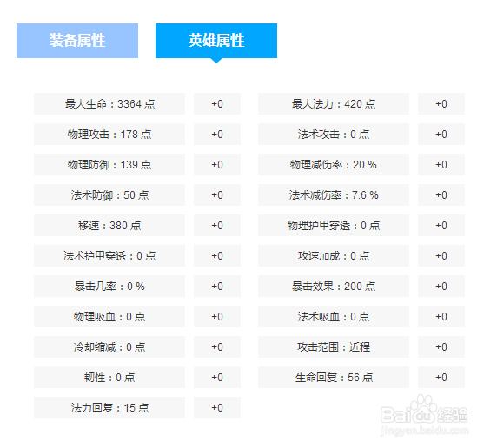Select +0 cell next to 法术吸血
Viewport: 497px width, 448px height.
point(441,317)
